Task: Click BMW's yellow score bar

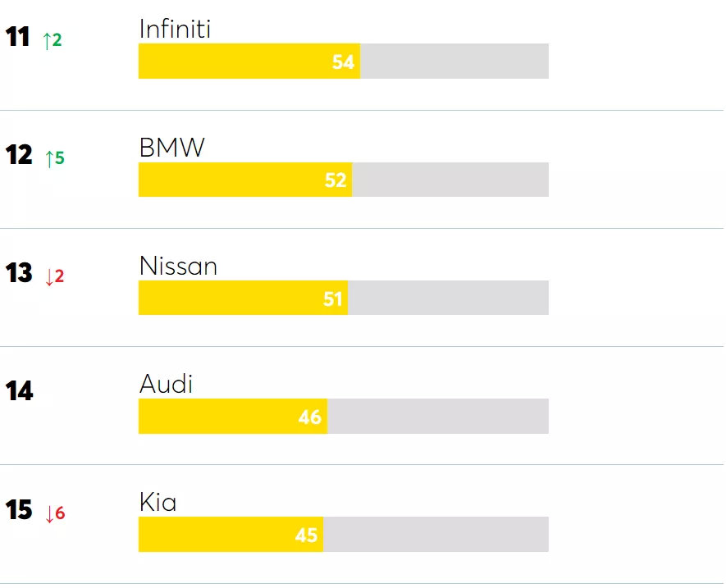Action: point(230,180)
